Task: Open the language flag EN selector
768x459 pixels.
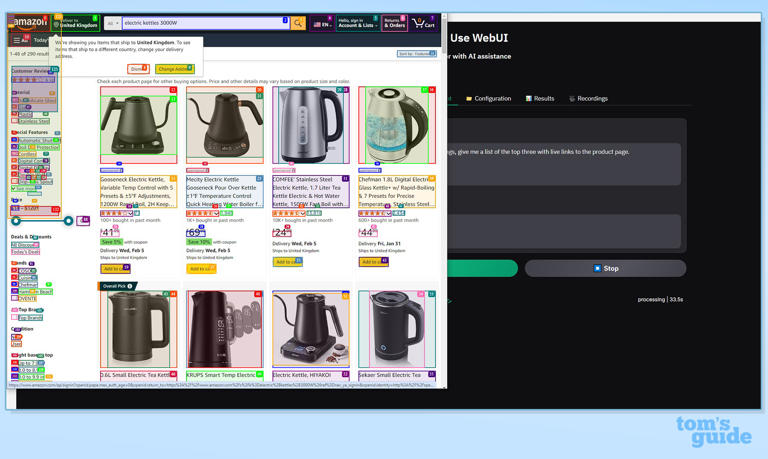Action: 322,23
